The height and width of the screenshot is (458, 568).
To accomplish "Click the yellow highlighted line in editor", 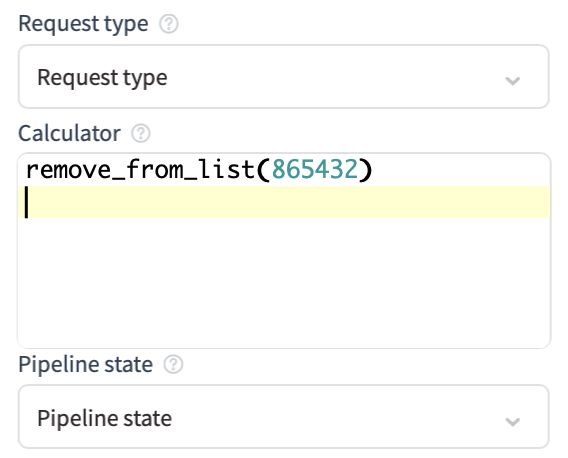I will (x=284, y=202).
